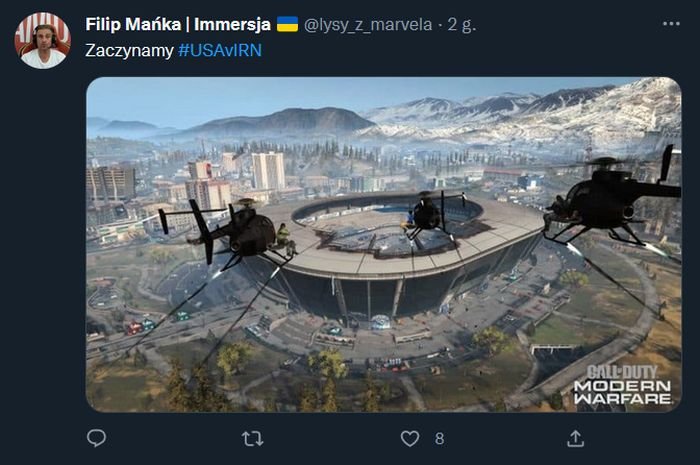Click the snowy mountains in the image
Viewport: 700px width, 465px height.
point(527,114)
